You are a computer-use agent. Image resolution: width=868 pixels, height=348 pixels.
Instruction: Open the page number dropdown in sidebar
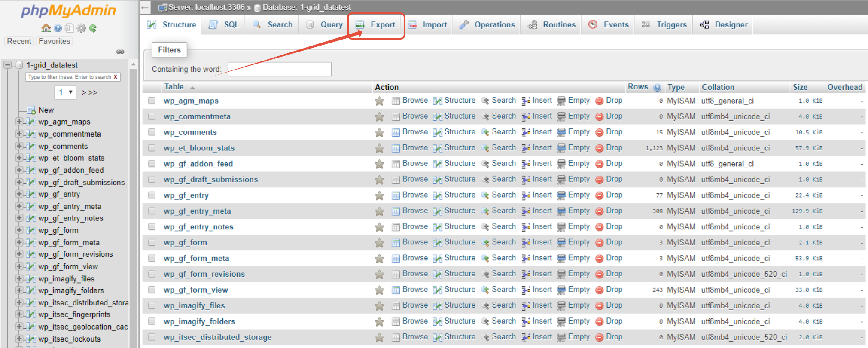pyautogui.click(x=65, y=92)
